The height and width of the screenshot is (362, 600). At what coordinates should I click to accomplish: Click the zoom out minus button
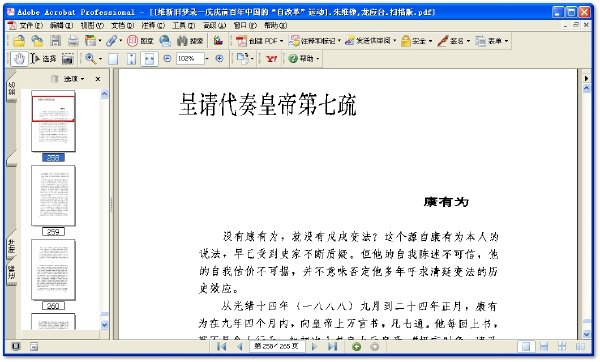point(167,59)
